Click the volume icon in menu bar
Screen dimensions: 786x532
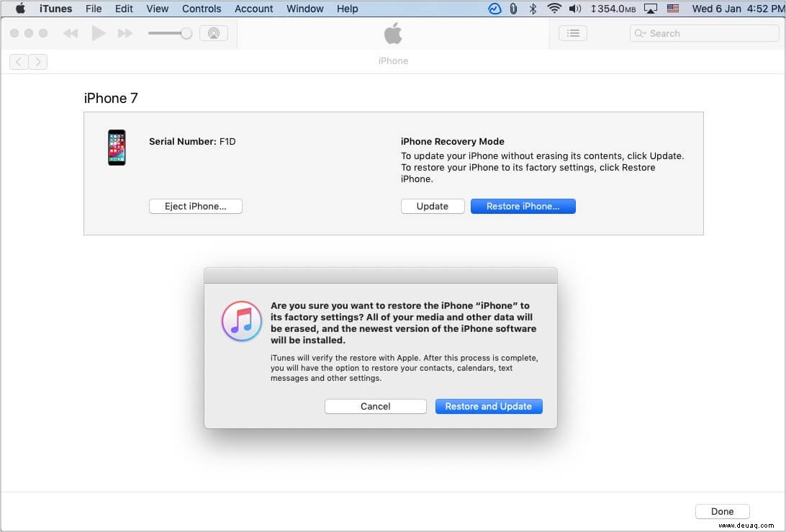[575, 9]
